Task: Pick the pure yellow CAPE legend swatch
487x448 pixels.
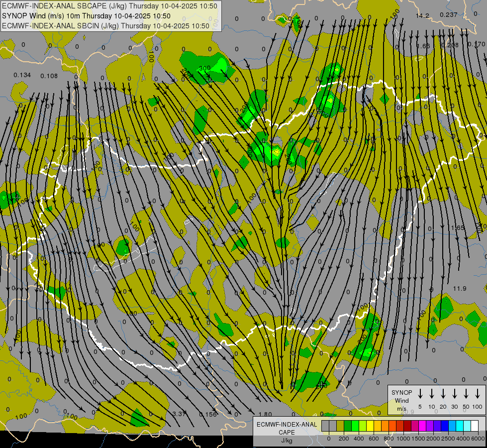Action: (370, 426)
